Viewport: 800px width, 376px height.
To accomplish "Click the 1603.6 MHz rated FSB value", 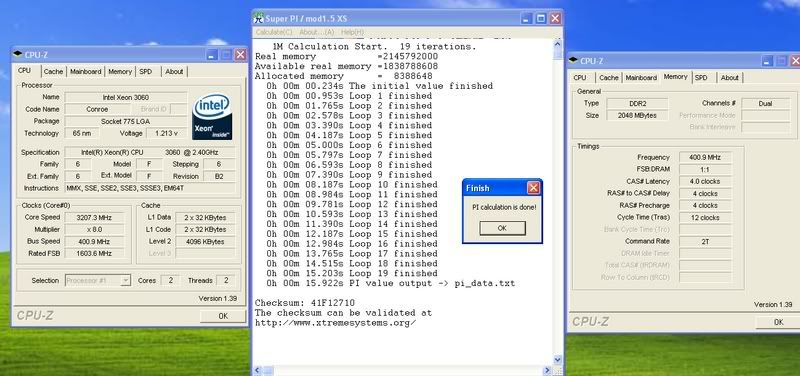I will pyautogui.click(x=94, y=254).
